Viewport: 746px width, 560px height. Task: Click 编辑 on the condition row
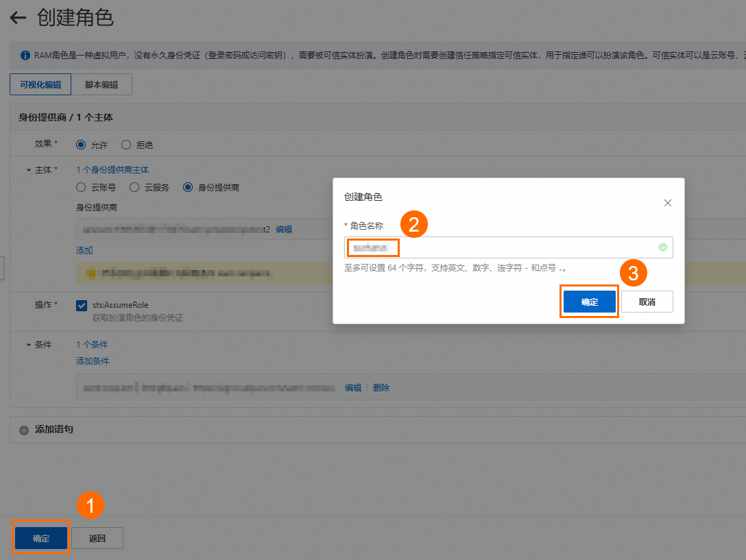click(353, 388)
